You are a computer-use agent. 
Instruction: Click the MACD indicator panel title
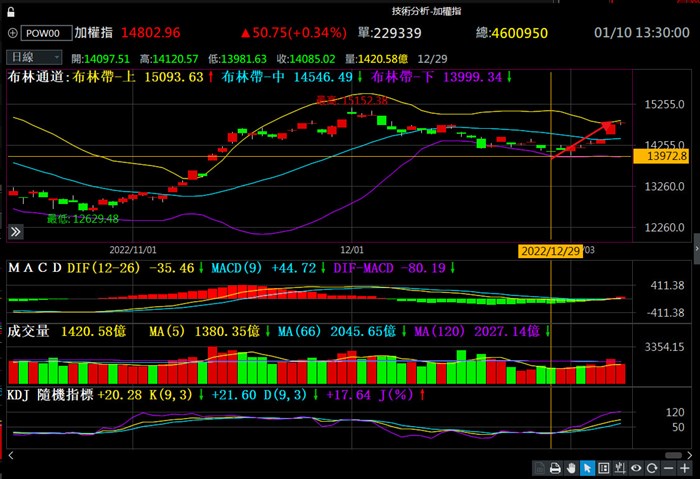tap(35, 268)
